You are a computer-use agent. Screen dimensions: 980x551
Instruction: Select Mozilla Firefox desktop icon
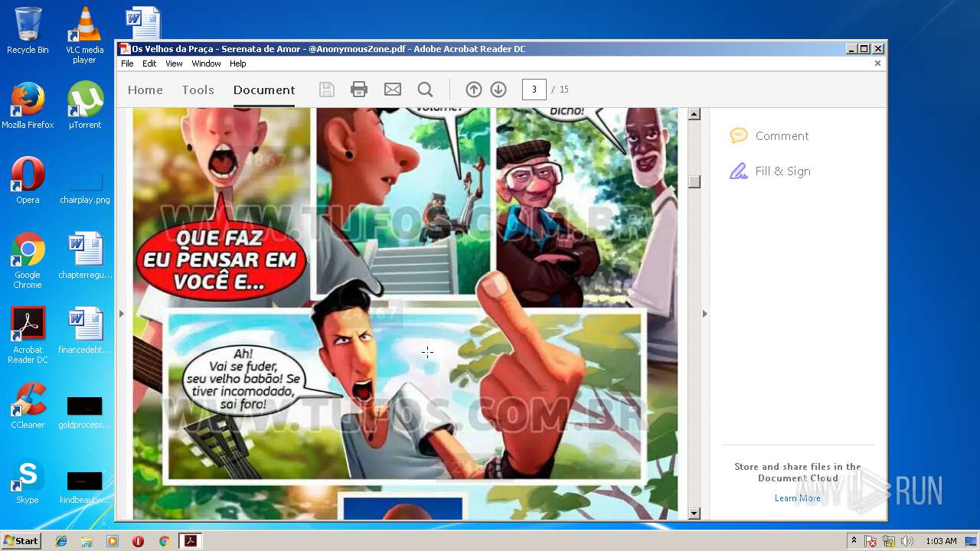pos(28,106)
